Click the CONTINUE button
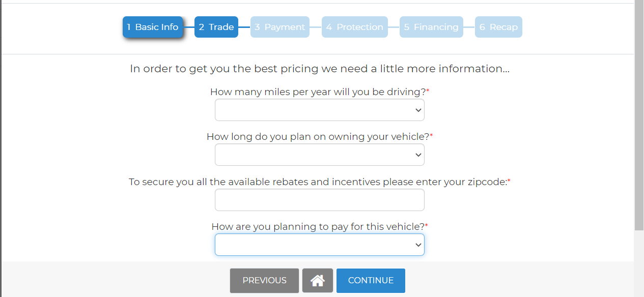644x297 pixels. coord(371,281)
